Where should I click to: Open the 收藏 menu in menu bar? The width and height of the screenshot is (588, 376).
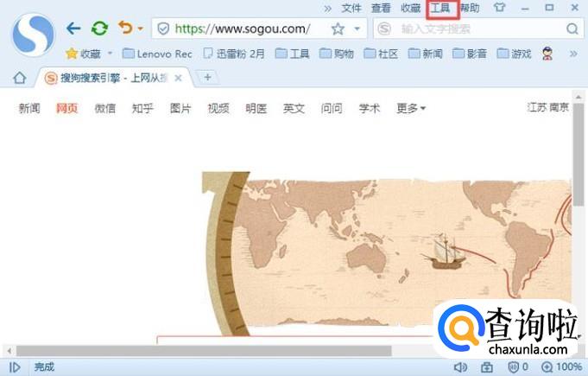tap(411, 8)
